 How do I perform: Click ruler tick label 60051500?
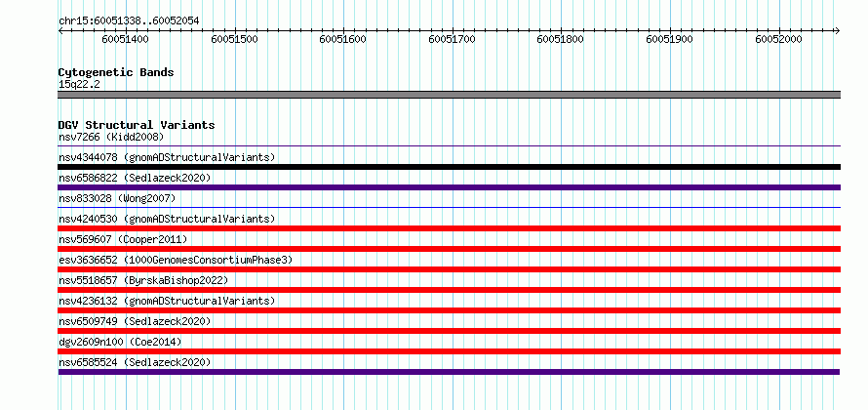point(235,40)
